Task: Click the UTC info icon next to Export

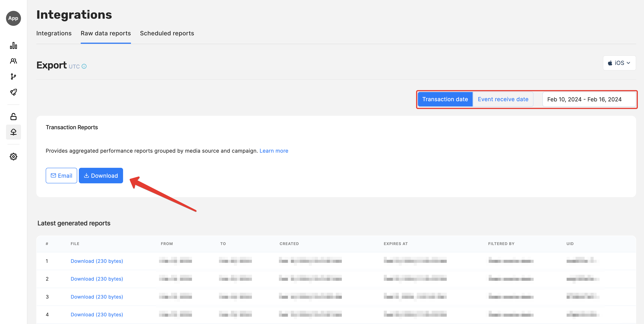Action: point(84,66)
